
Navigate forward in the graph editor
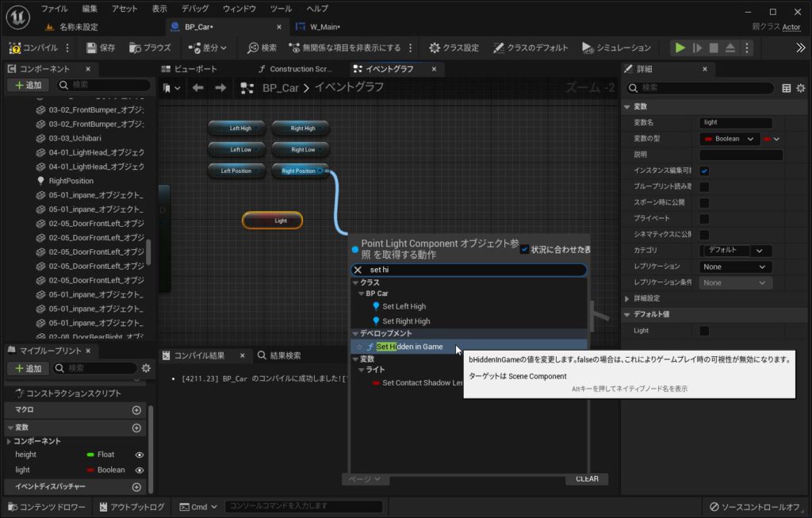pyautogui.click(x=220, y=87)
